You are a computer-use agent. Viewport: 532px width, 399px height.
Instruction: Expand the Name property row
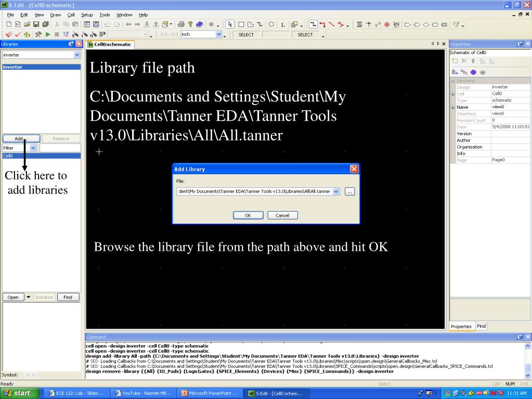pyautogui.click(x=452, y=107)
